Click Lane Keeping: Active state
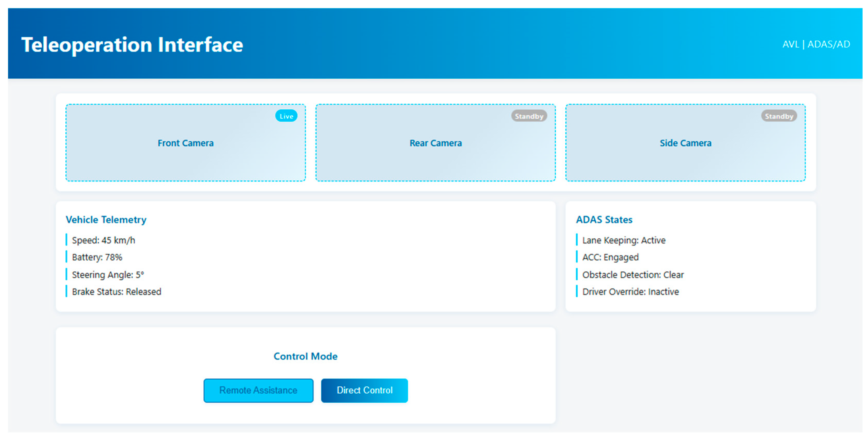 624,240
